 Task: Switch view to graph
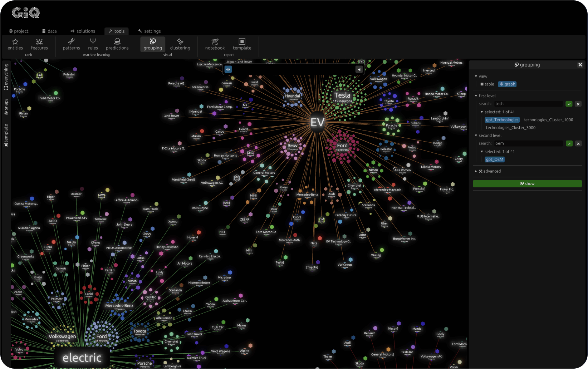[x=508, y=84]
